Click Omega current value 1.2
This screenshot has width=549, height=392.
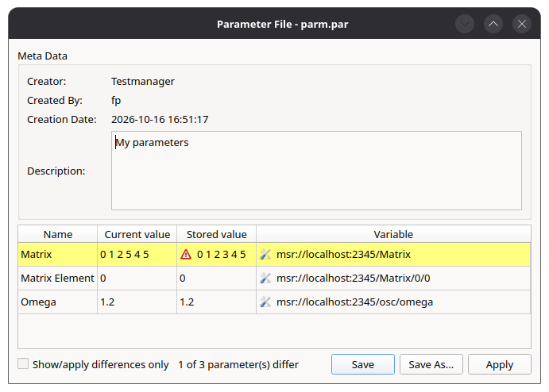point(137,302)
